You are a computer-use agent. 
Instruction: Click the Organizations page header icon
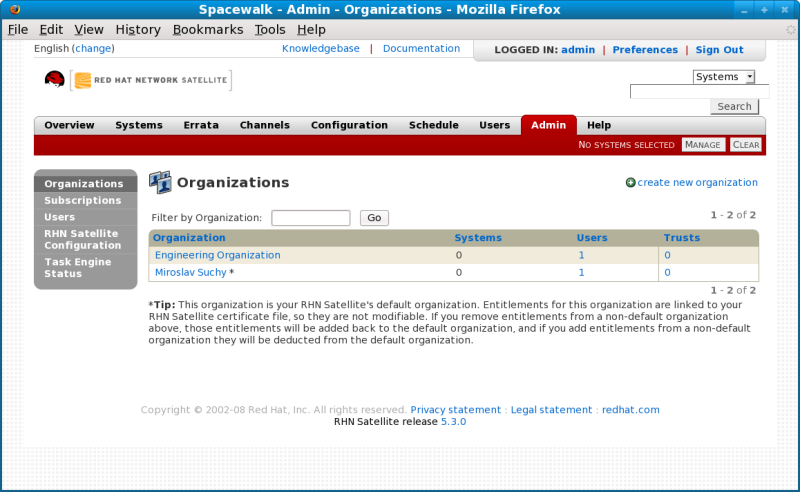pyautogui.click(x=160, y=182)
